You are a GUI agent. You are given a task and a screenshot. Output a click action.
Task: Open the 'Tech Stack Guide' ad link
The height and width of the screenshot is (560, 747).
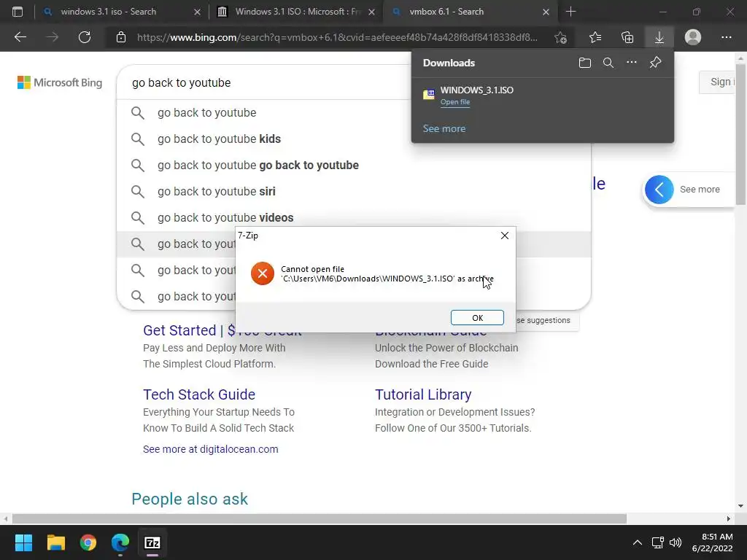point(199,394)
